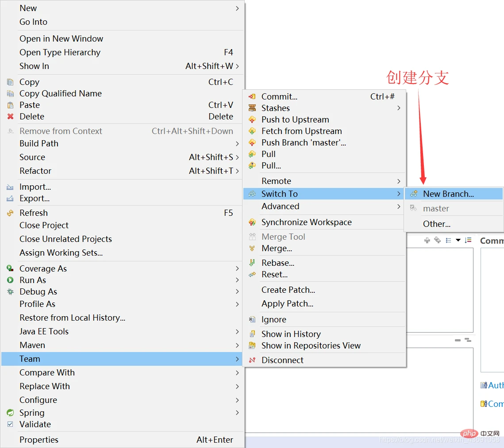This screenshot has height=448, width=504.
Task: Click the Disconnect icon
Action: tap(252, 360)
